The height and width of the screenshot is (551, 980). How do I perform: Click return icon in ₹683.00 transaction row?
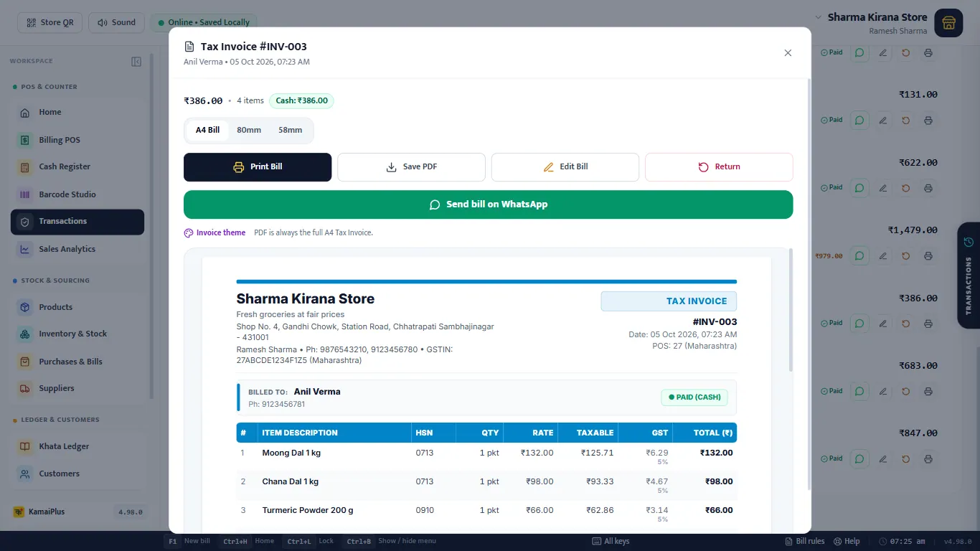tap(906, 391)
